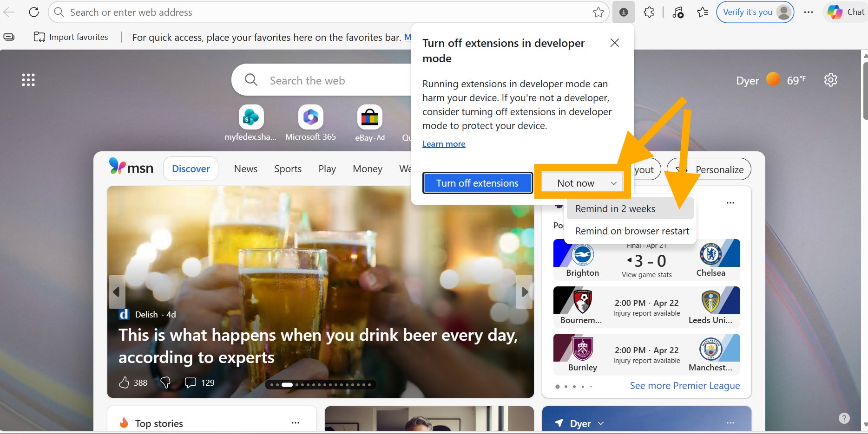Open View game stats for Brighton-Chelsea

(x=647, y=275)
